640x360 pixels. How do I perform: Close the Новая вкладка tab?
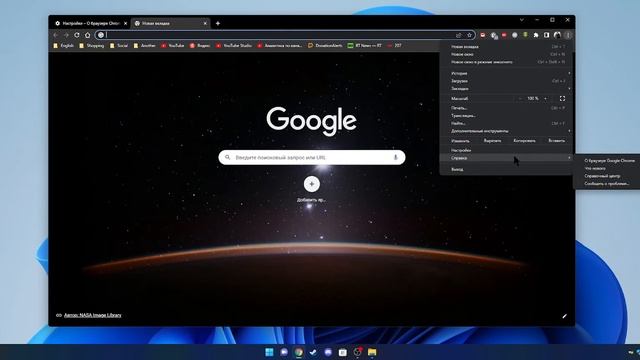click(x=205, y=23)
